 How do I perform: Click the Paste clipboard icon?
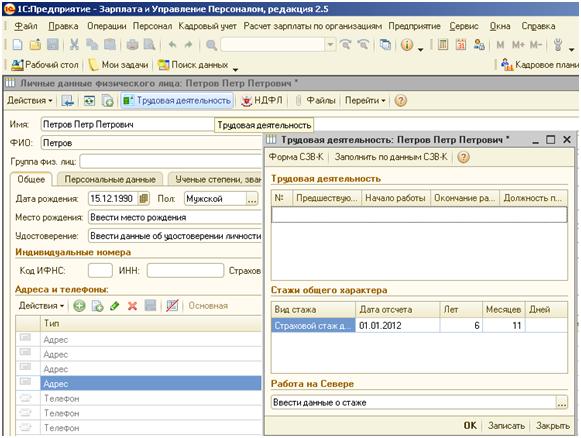click(x=110, y=45)
